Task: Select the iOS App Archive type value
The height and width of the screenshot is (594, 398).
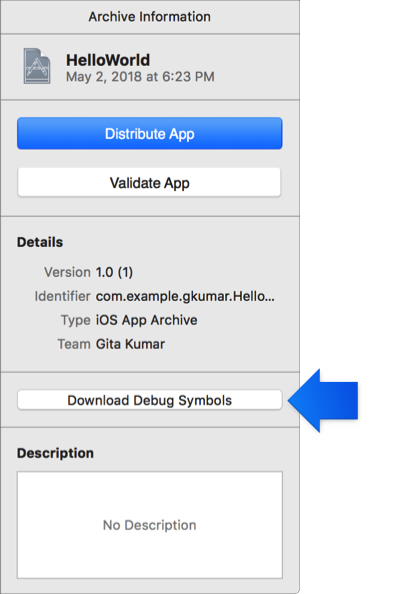Action: click(146, 320)
